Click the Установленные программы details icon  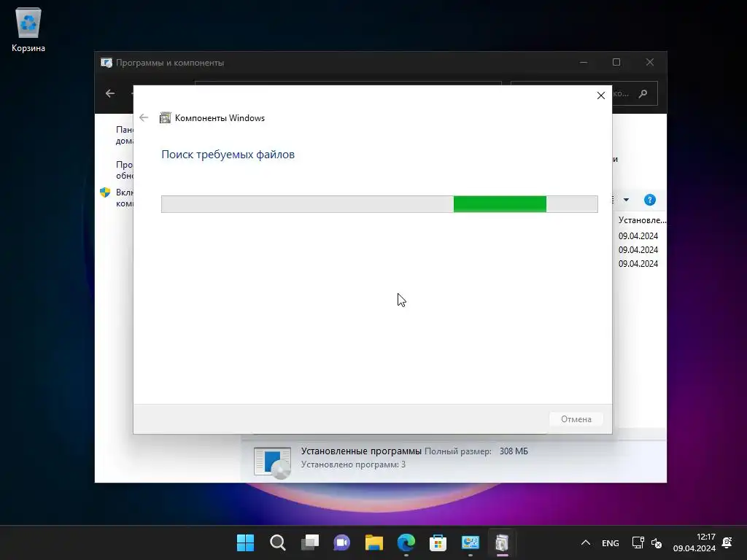(272, 462)
